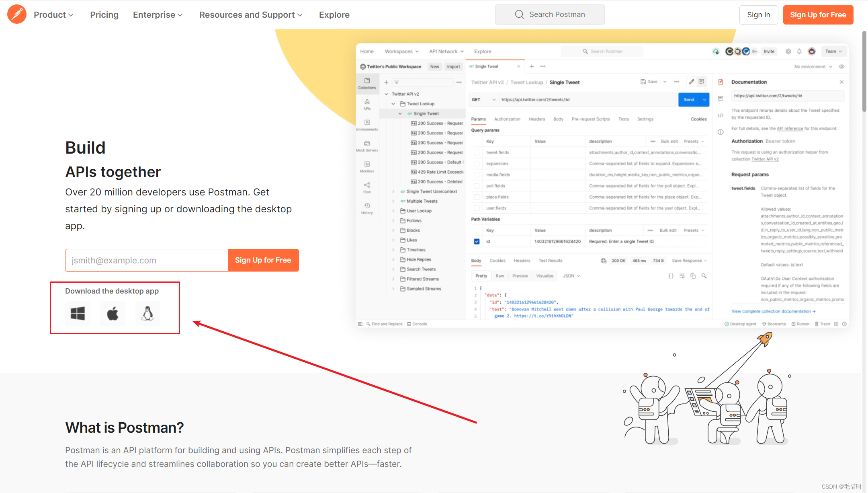Viewport: 868px width, 493px height.
Task: Switch to the Authorization tab in the preview
Action: [507, 119]
